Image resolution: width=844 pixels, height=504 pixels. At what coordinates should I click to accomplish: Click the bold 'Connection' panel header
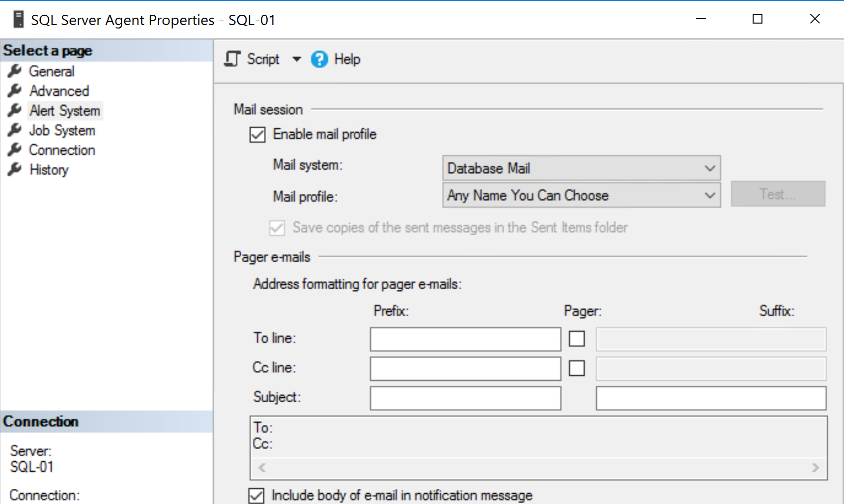click(x=41, y=421)
